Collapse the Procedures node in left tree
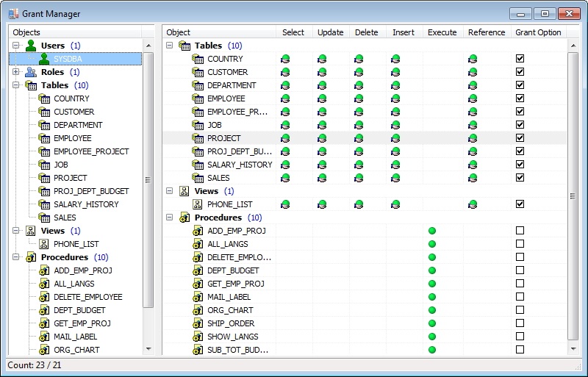 16,257
